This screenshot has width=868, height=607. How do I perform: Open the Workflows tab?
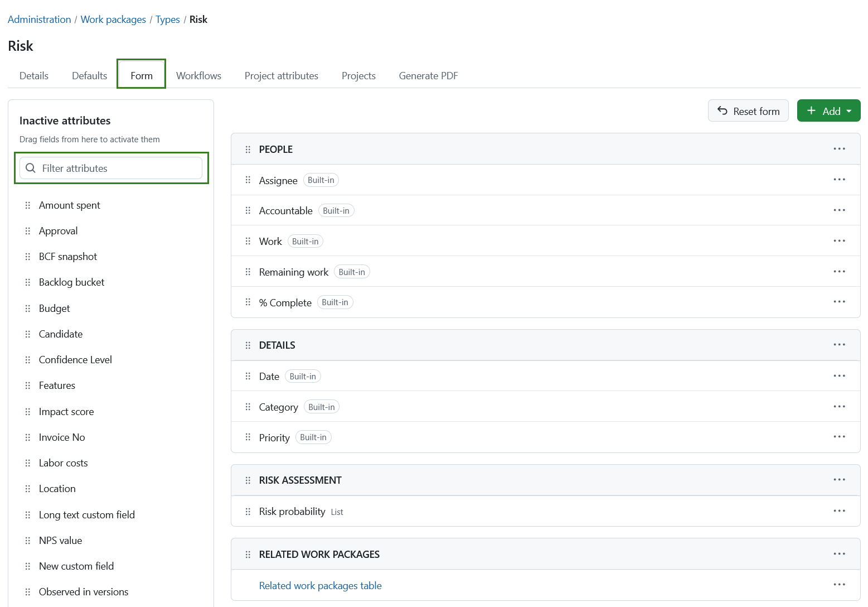(x=198, y=76)
